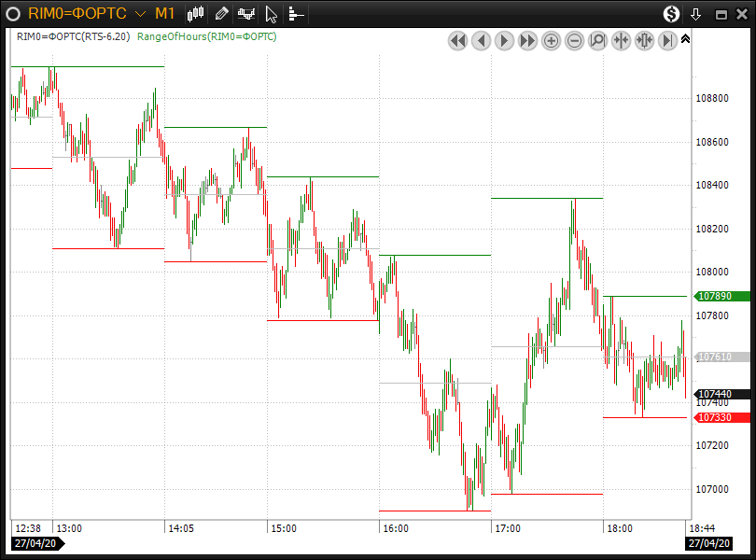
Task: Toggle the circle link indicator at top-left
Action: 13,14
